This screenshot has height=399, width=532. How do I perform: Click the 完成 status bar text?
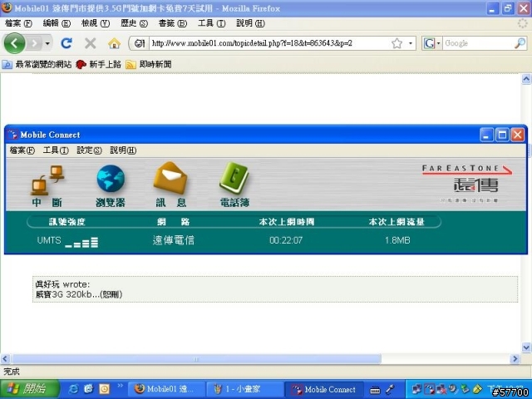12,372
